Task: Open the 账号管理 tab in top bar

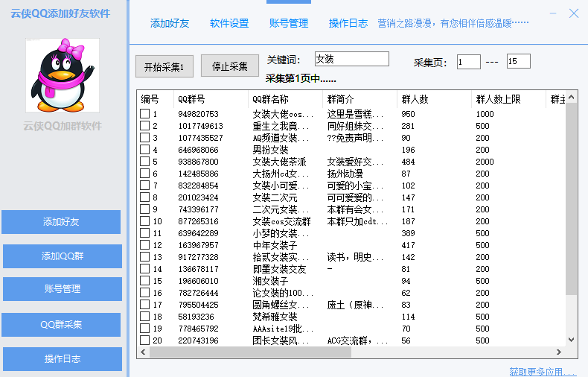Action: [x=289, y=23]
